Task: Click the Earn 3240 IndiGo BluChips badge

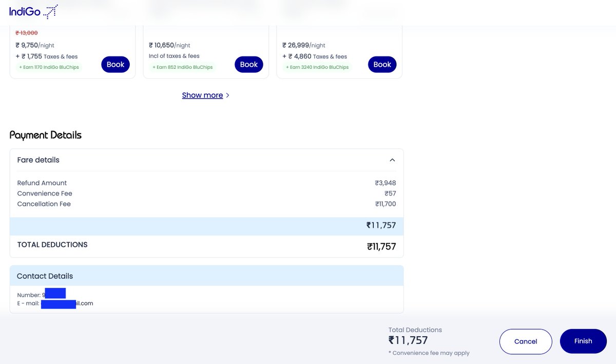Action: tap(317, 67)
